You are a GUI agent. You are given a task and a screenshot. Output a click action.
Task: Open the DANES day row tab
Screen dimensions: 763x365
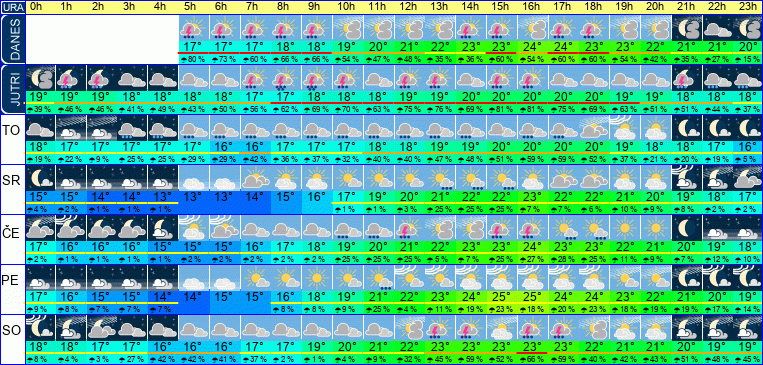click(12, 39)
